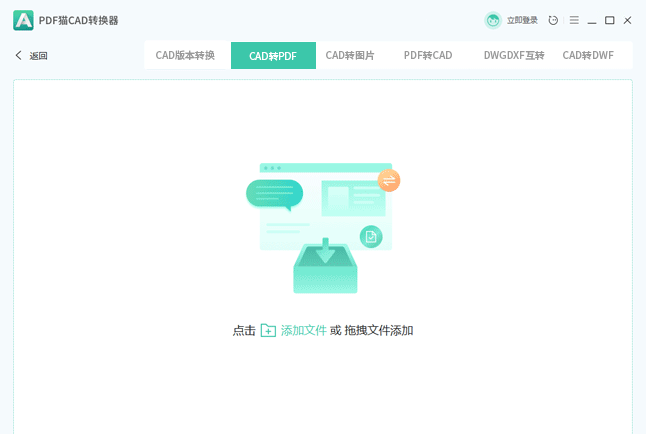
Task: Switch to the CAD版本转换 tab
Action: click(x=185, y=56)
